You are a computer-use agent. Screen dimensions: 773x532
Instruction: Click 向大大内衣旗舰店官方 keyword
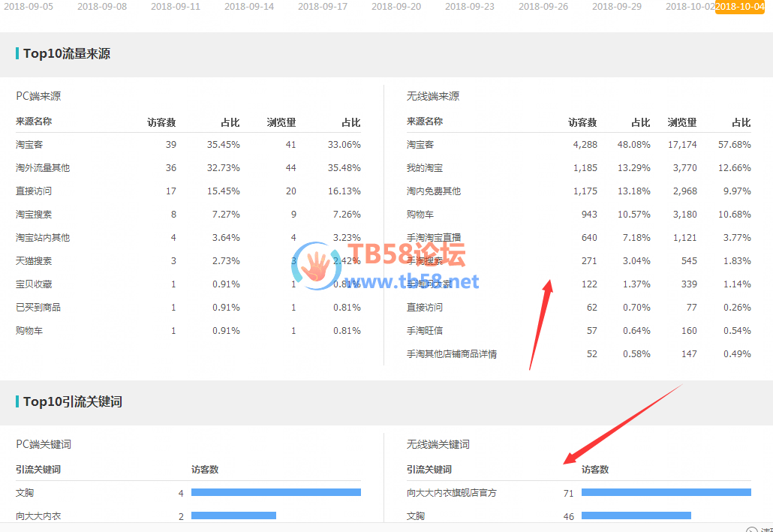(x=452, y=493)
